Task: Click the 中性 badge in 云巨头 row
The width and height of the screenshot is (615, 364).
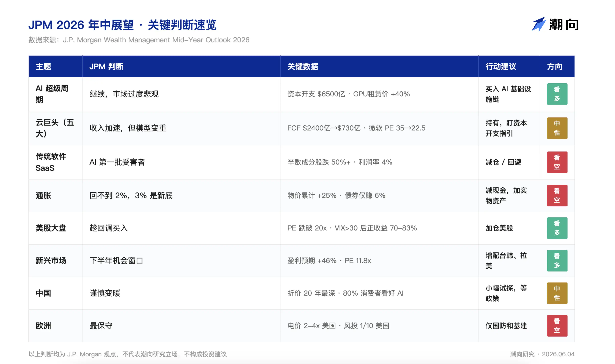Action: pyautogui.click(x=557, y=128)
